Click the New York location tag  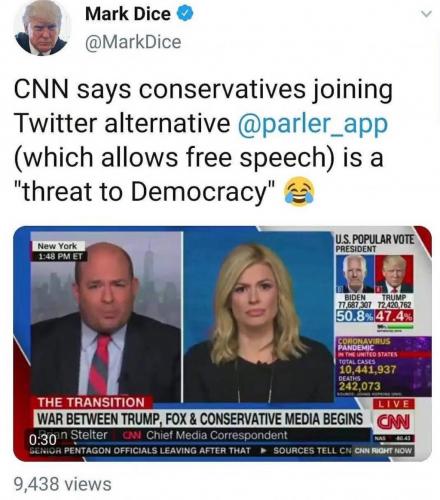(57, 246)
